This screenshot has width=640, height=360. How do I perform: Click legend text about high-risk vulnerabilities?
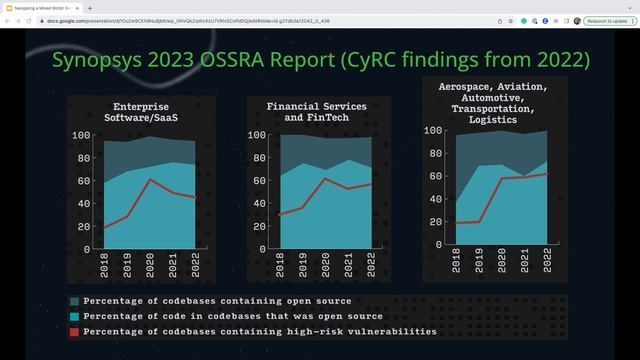click(260, 331)
